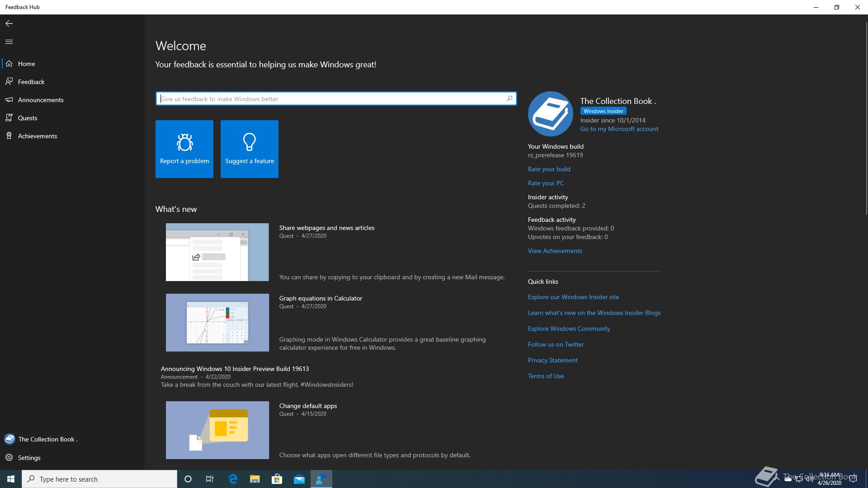Open Settings in sidebar
The width and height of the screenshot is (868, 488).
pyautogui.click(x=72, y=458)
